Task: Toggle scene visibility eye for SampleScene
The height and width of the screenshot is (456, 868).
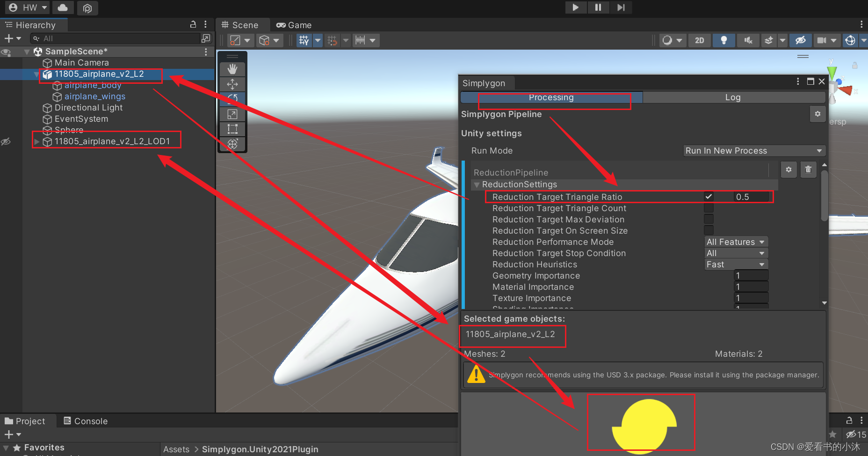Action: point(6,51)
